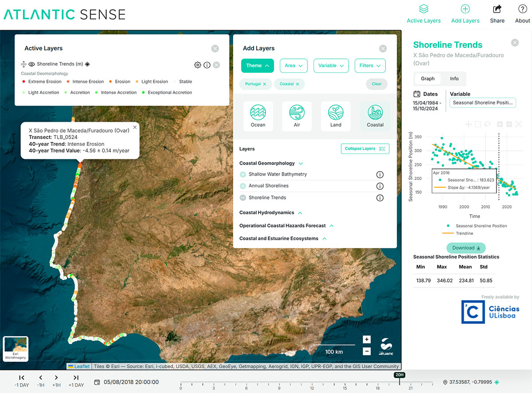The image size is (532, 393).
Task: Add the Shallow Water Bathymetry layer
Action: coord(243,174)
